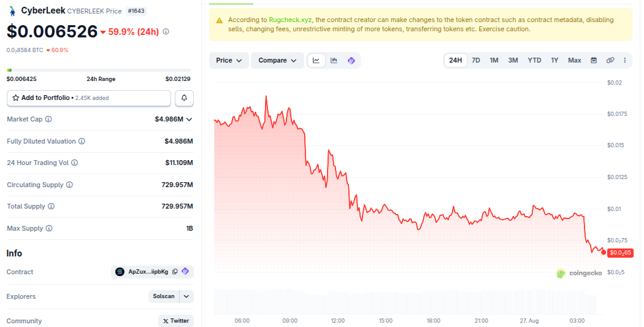Click the $0.006526 main price

[x=52, y=32]
